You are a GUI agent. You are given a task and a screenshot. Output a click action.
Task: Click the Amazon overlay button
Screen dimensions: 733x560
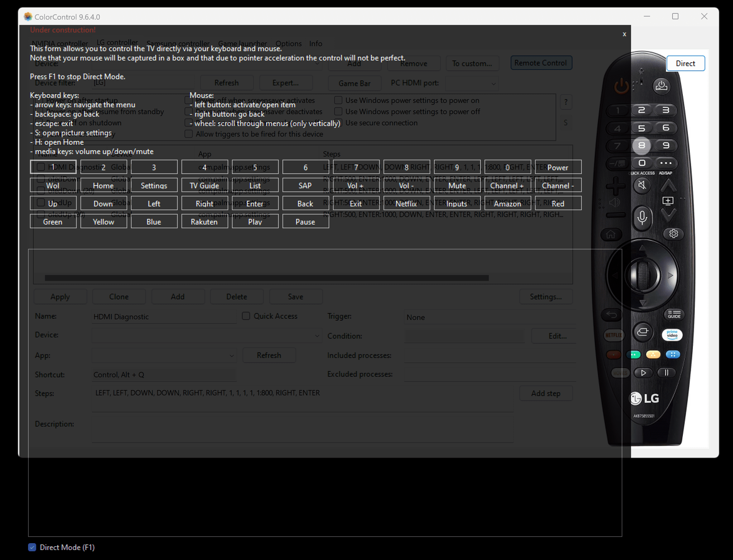507,203
